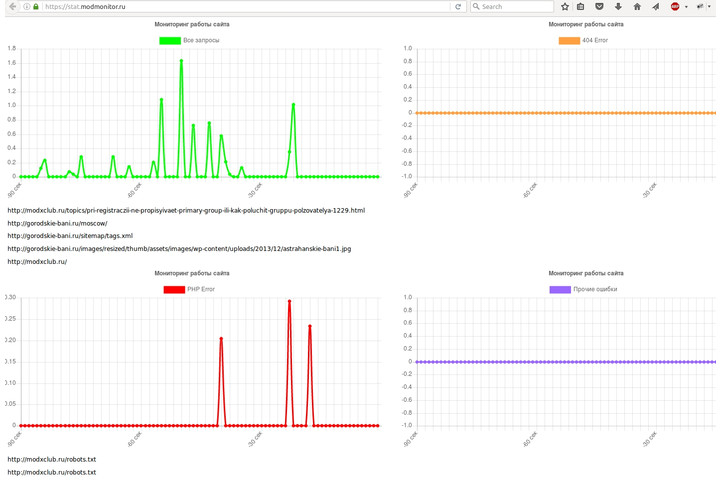720x480 pixels.
Task: Toggle the red 'PHP Error' legend swatch
Action: click(174, 289)
